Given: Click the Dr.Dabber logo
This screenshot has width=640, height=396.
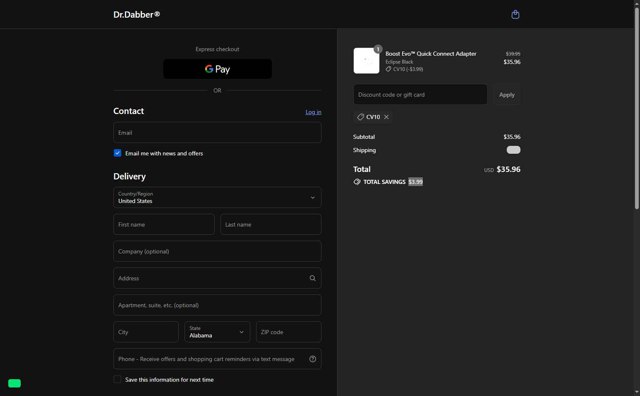Looking at the screenshot, I should (x=137, y=15).
